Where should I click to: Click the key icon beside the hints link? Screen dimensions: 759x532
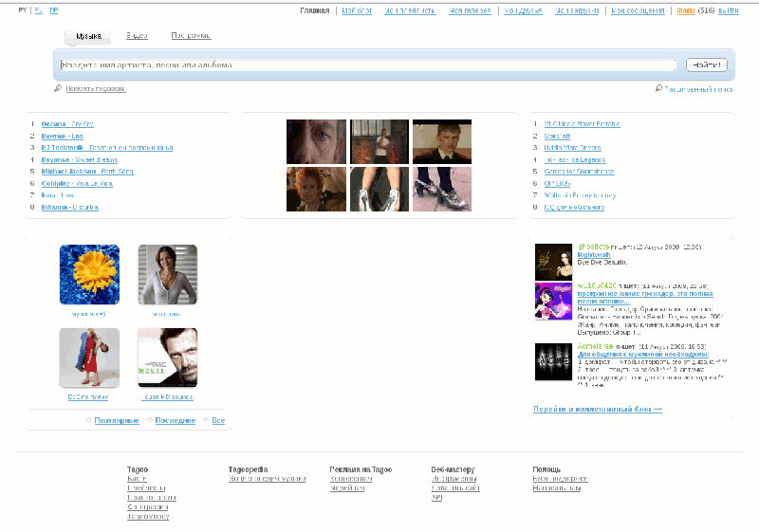[x=58, y=88]
